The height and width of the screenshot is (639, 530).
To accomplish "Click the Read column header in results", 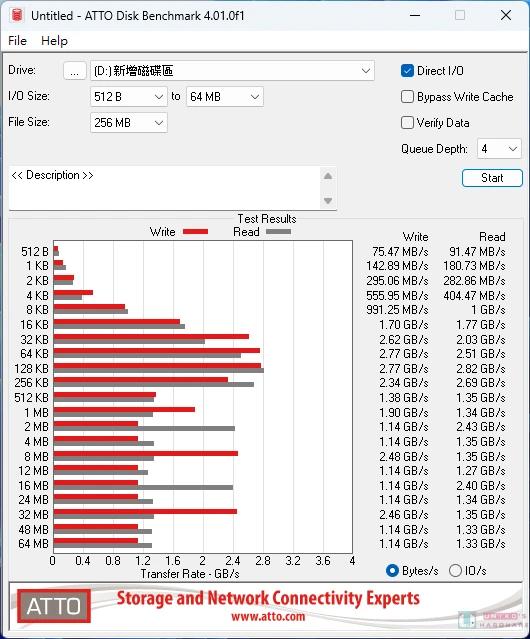I will (x=493, y=237).
